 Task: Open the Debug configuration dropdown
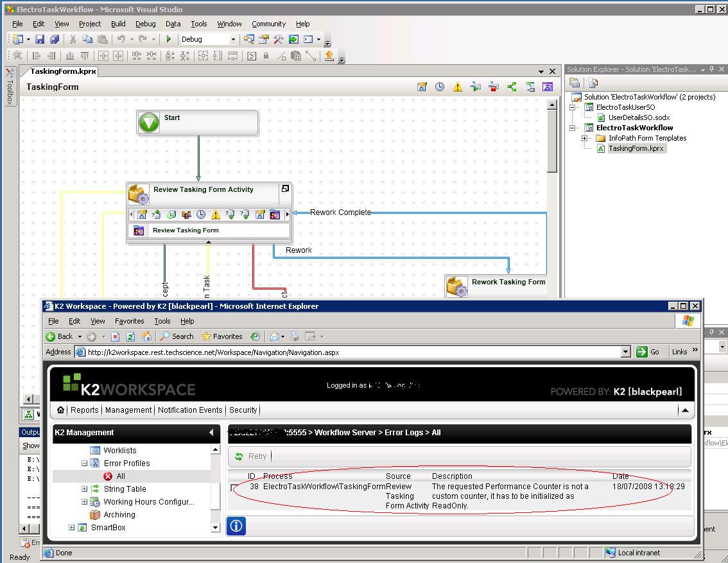233,39
